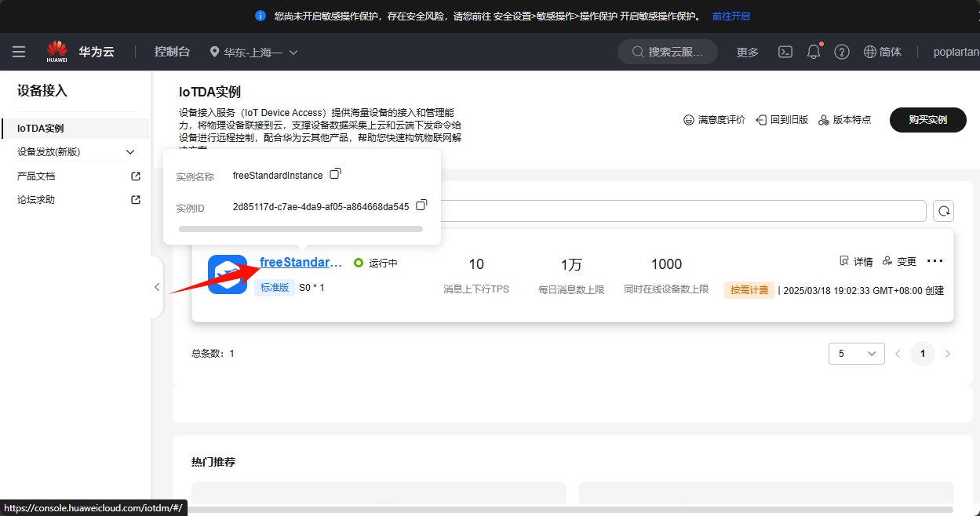Viewport: 980px width, 516px height.
Task: Click the globe language icon
Action: pyautogui.click(x=869, y=52)
